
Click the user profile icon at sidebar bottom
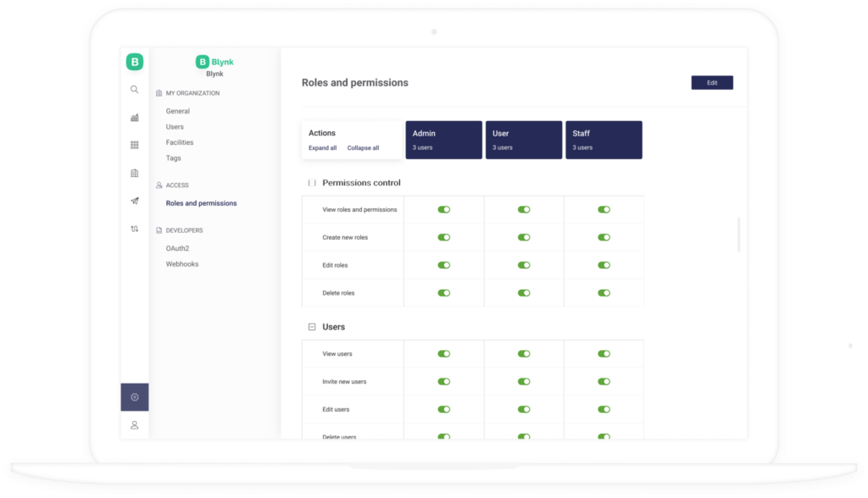pos(134,425)
